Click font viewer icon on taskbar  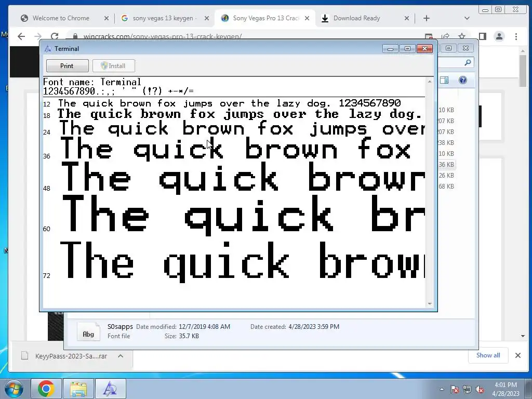point(110,389)
